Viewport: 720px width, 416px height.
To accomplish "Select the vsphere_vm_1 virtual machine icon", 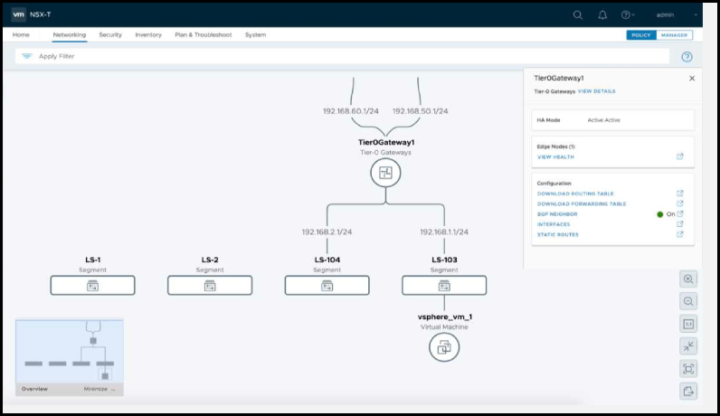I will pyautogui.click(x=444, y=347).
